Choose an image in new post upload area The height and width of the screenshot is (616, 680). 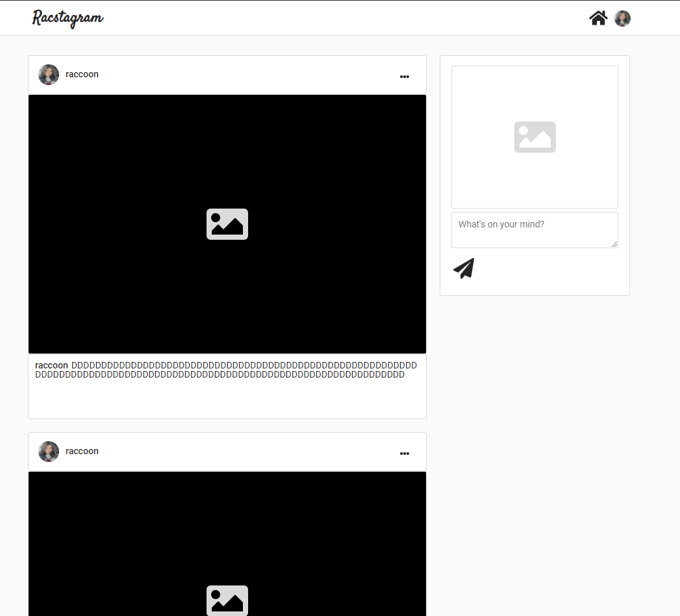pos(535,137)
